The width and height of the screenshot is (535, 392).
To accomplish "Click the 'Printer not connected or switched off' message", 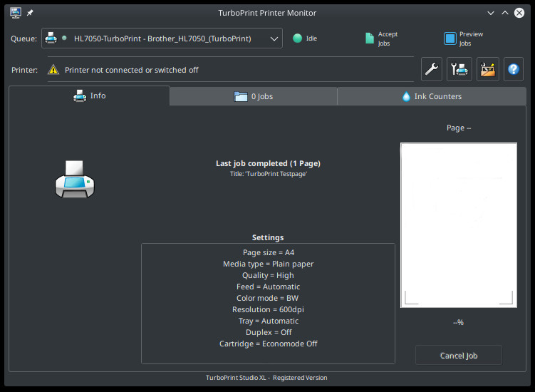I will point(131,70).
